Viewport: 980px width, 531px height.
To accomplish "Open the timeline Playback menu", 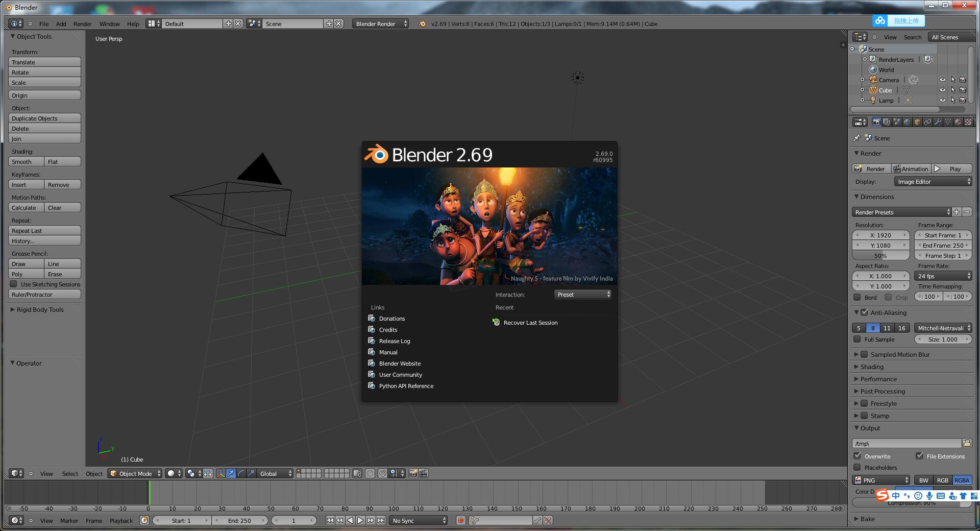I will (121, 521).
